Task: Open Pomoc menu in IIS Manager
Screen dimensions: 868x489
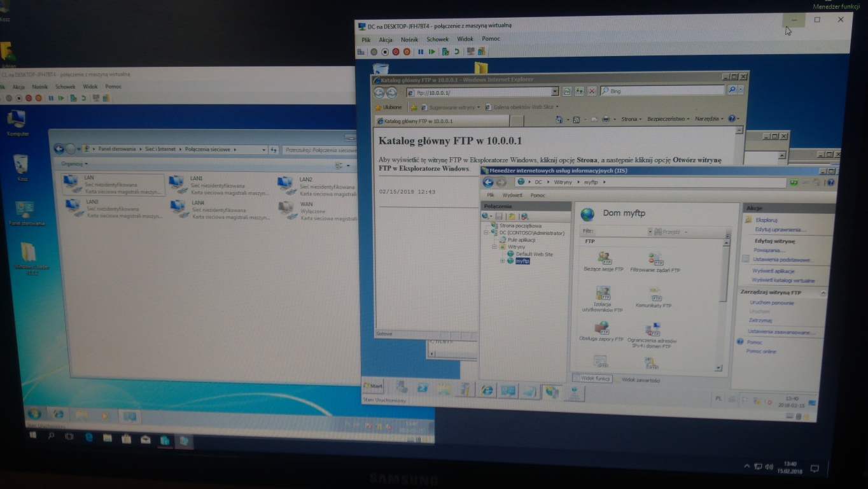Action: [537, 195]
